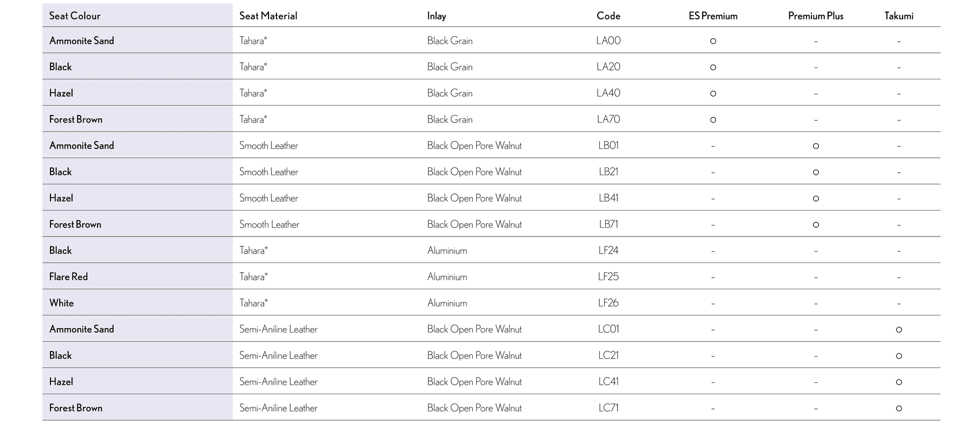Click the Seat Colour column header
The height and width of the screenshot is (426, 980).
74,16
